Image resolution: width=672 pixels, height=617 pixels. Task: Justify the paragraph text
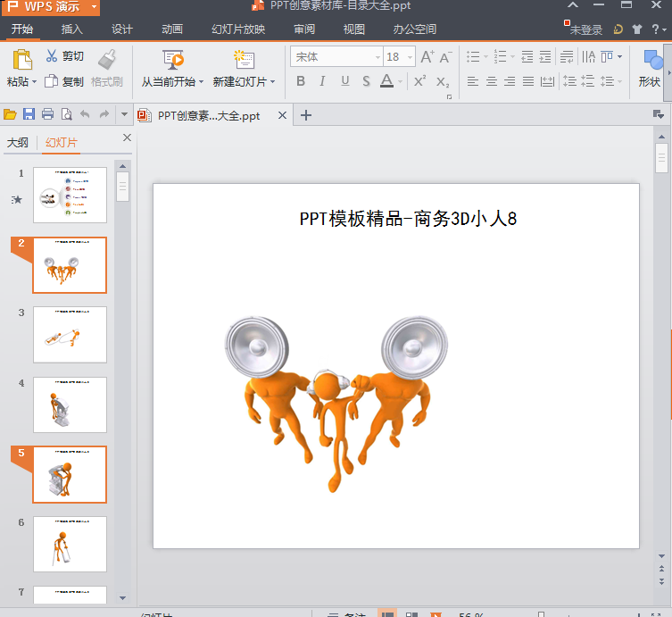coord(528,81)
